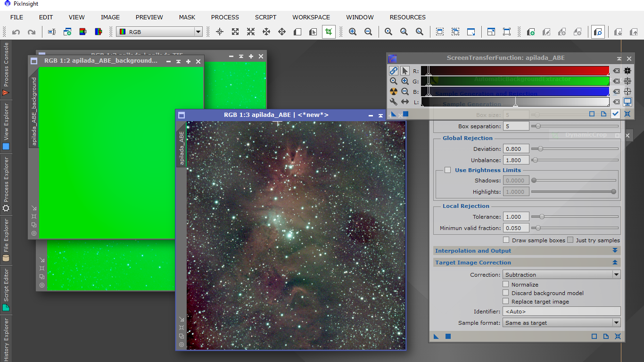644x362 pixels.
Task: Open the IMAGE menu
Action: (110, 17)
